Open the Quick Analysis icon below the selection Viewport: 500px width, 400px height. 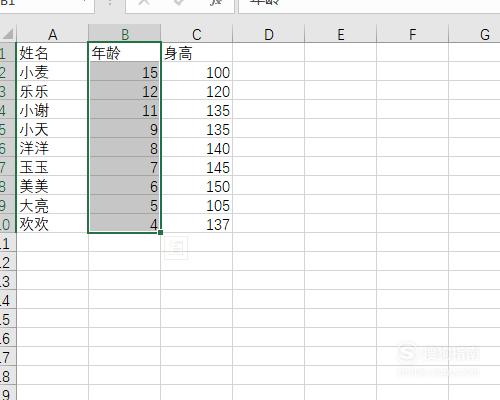pyautogui.click(x=176, y=248)
